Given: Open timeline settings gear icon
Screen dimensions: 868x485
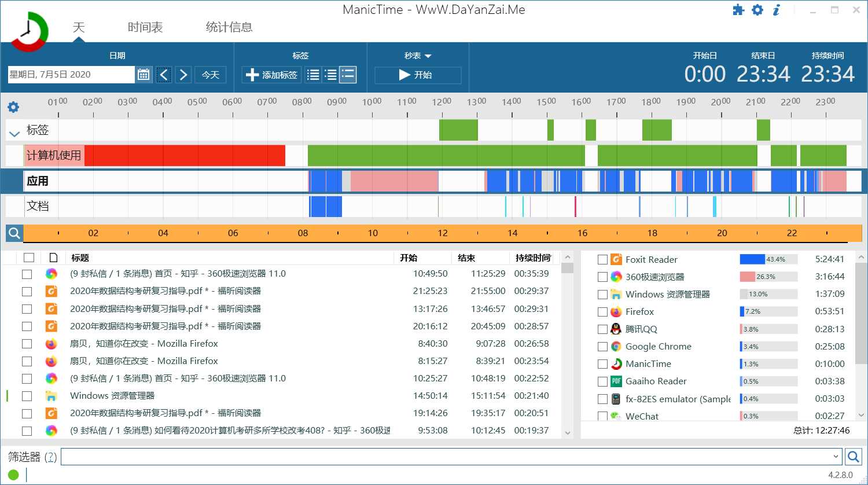Looking at the screenshot, I should click(13, 107).
